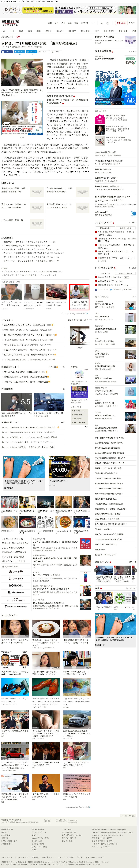Click the ログイン link in header
Image resolution: width=139 pixels, height=868 pixels.
point(132,23)
